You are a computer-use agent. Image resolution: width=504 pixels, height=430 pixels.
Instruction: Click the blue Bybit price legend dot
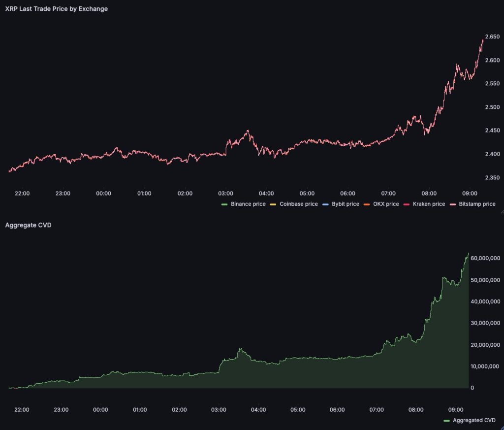coord(325,204)
